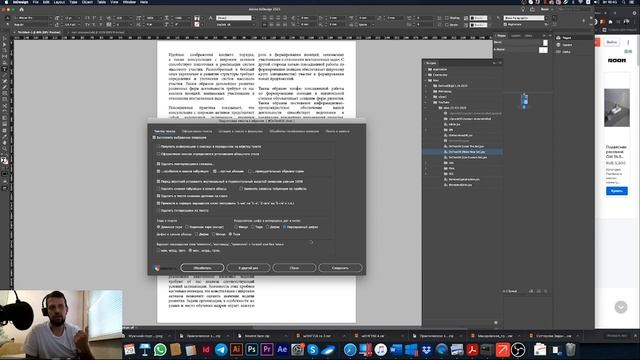Toggle the 'Удалить гиперссылки из текста' checkbox
Viewport: 640px width, 360px height.
tap(159, 211)
